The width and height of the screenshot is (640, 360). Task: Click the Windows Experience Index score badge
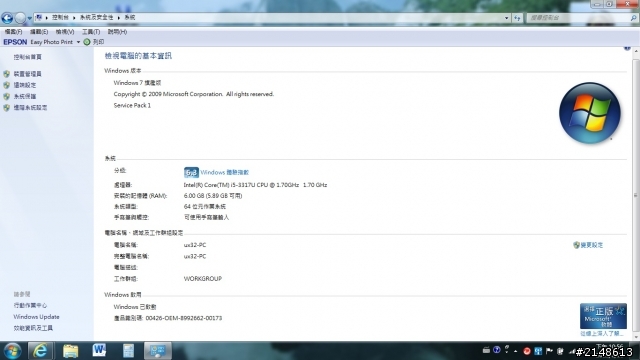tap(191, 172)
